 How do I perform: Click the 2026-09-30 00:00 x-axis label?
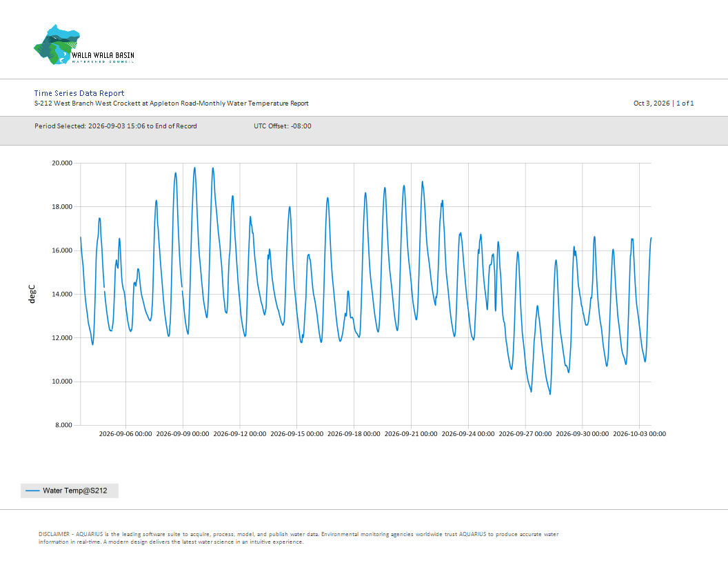pyautogui.click(x=583, y=434)
